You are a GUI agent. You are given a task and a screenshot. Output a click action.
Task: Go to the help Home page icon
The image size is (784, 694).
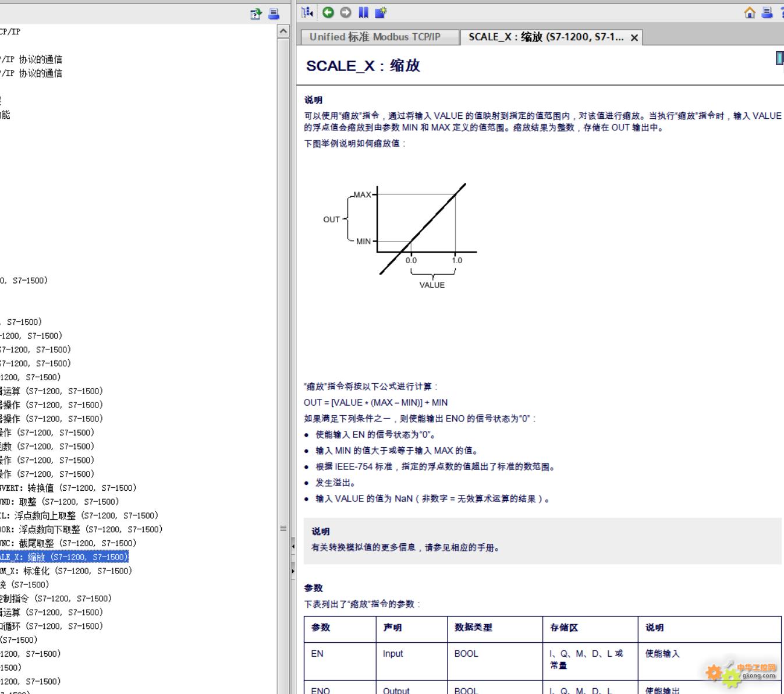click(750, 13)
